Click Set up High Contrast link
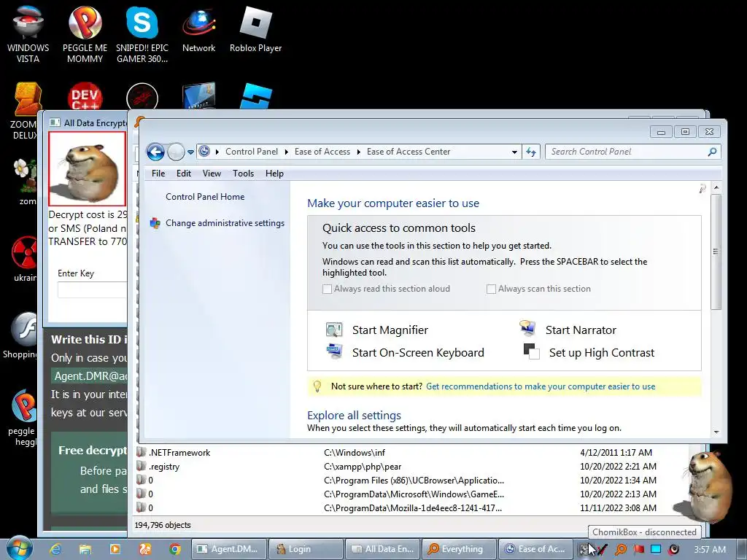The height and width of the screenshot is (560, 747). tap(602, 352)
